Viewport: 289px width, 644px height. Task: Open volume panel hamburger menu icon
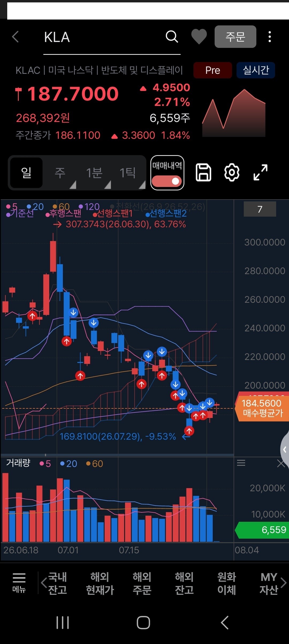click(241, 463)
